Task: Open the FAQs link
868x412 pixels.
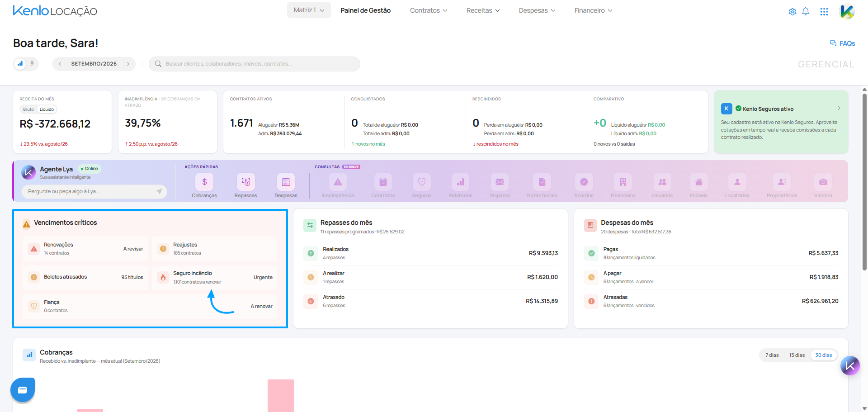Action: click(843, 43)
